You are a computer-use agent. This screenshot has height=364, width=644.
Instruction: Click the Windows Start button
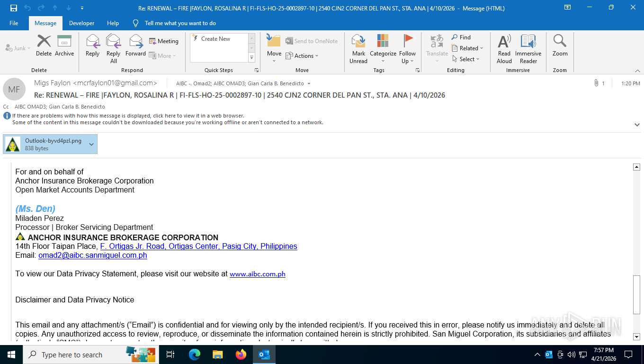click(x=11, y=355)
